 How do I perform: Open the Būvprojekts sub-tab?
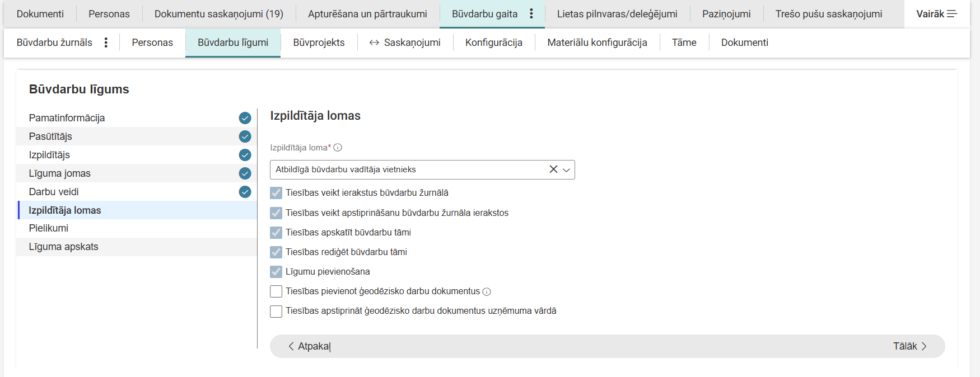tap(319, 43)
